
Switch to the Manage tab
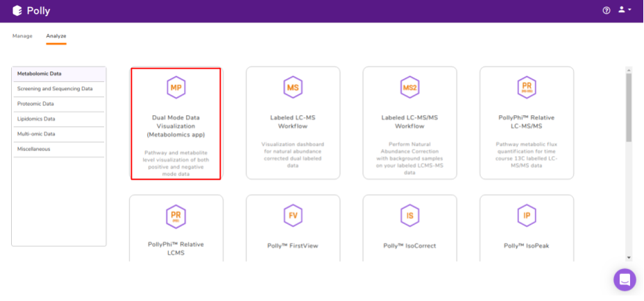tap(22, 36)
